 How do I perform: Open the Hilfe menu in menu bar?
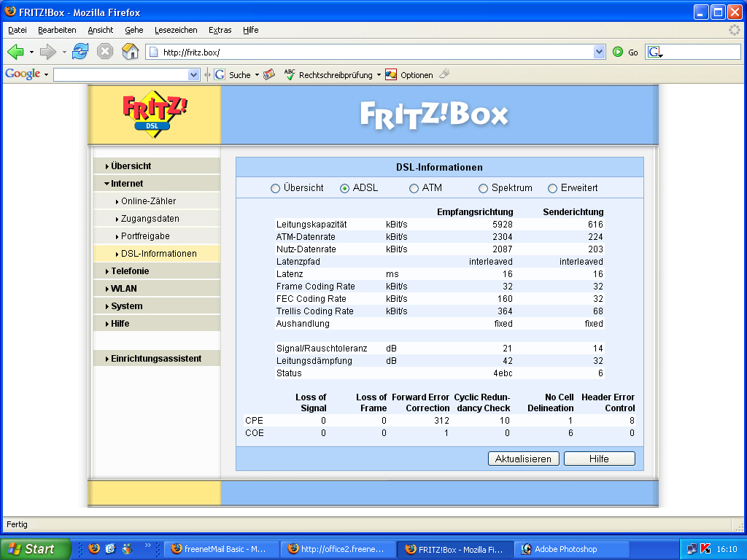pos(251,30)
